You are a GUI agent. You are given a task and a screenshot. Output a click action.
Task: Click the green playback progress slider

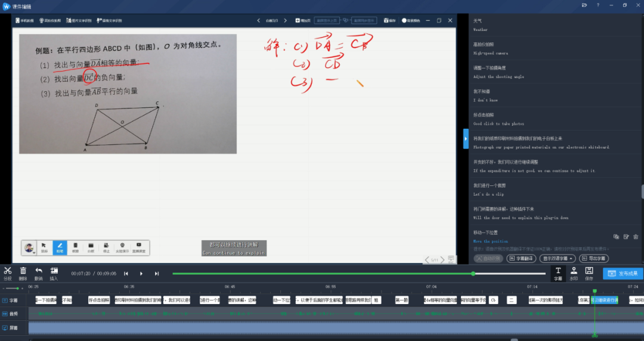pyautogui.click(x=473, y=274)
